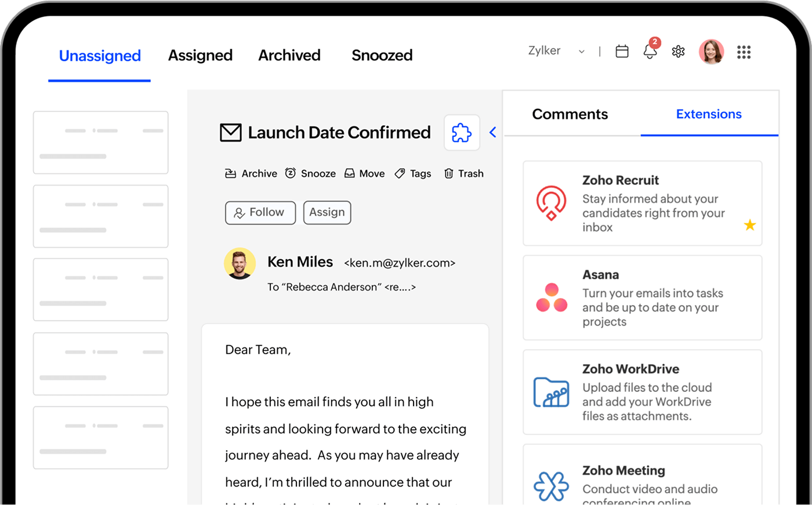Click the Zoho Meeting icon

(551, 486)
